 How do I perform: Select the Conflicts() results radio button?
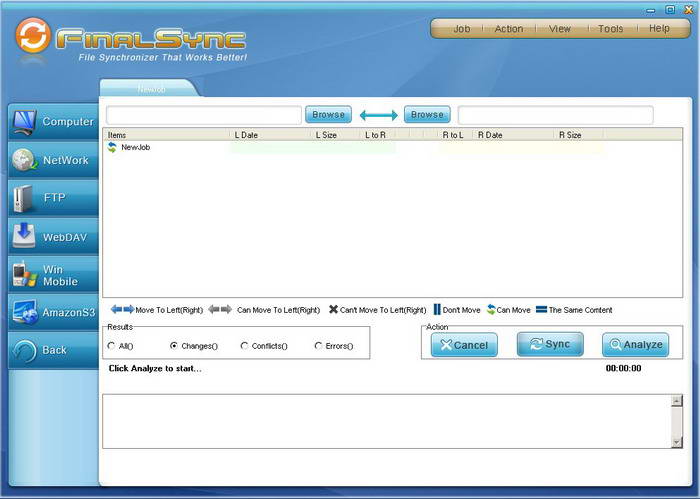(244, 345)
